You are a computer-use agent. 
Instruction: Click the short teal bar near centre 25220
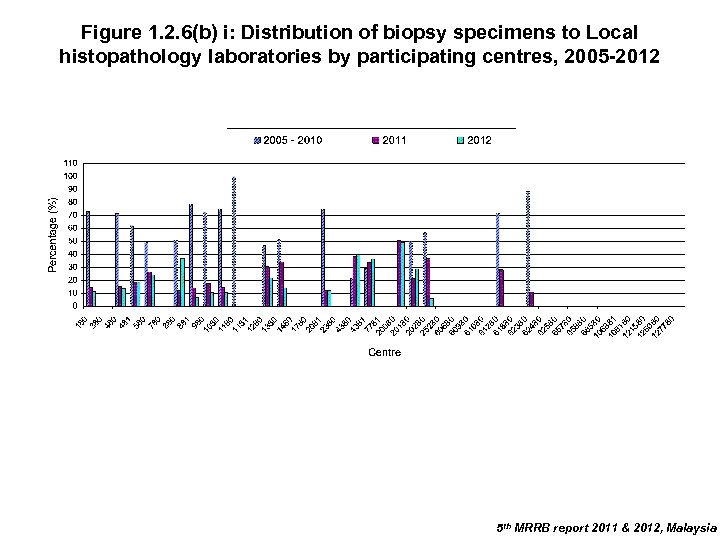coord(432,302)
